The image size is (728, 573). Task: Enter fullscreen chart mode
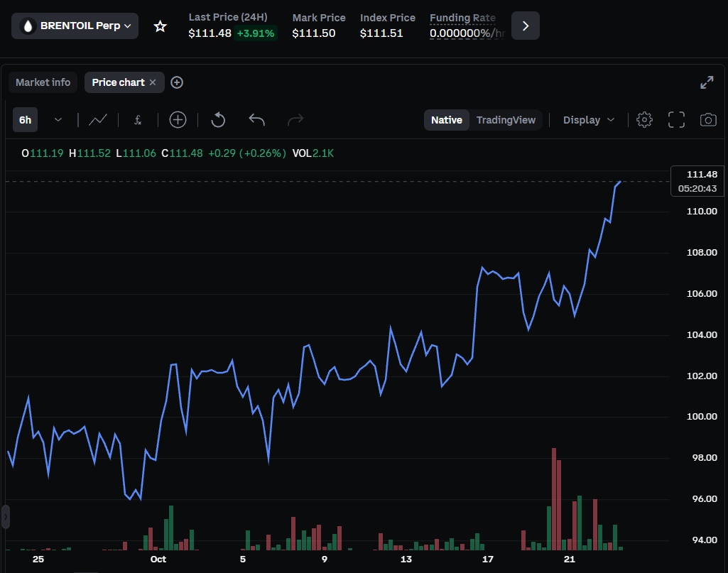click(676, 120)
